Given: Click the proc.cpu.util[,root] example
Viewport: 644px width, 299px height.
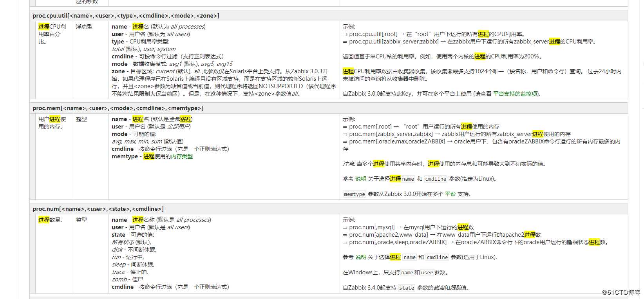Looking at the screenshot, I should pyautogui.click(x=434, y=34).
